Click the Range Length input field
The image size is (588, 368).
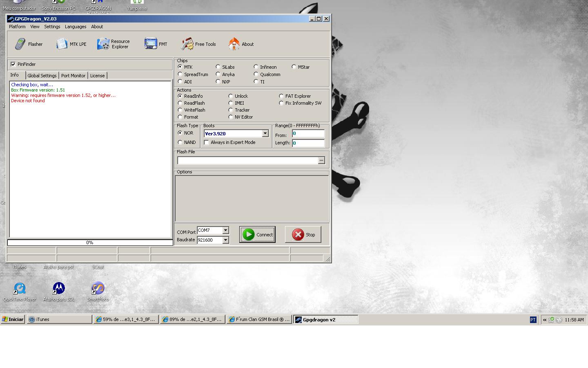[x=308, y=143]
